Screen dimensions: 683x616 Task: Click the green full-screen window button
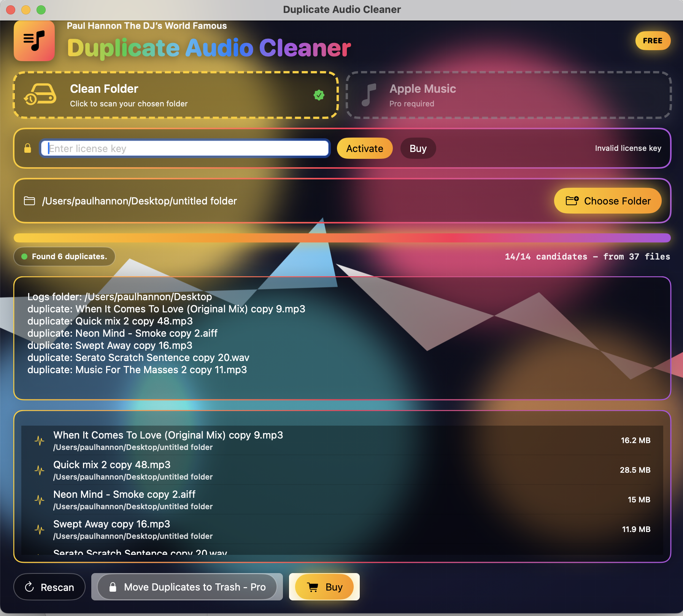[x=41, y=10]
